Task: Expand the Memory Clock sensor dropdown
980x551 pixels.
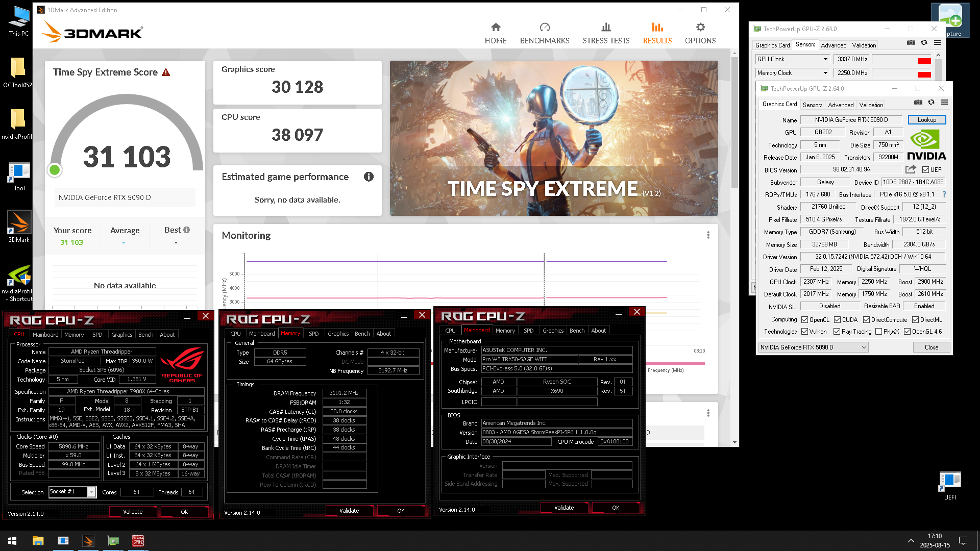Action: click(x=825, y=73)
